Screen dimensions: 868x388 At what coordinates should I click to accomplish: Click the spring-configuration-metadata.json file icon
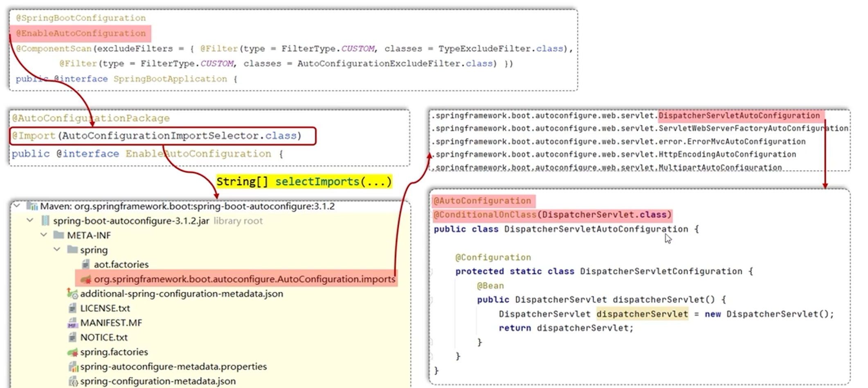click(x=73, y=381)
